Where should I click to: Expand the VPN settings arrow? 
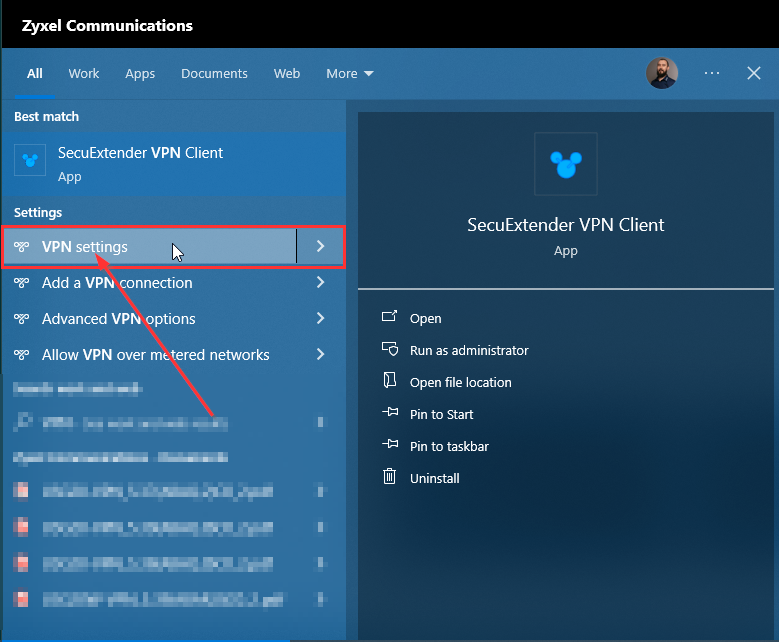[320, 247]
